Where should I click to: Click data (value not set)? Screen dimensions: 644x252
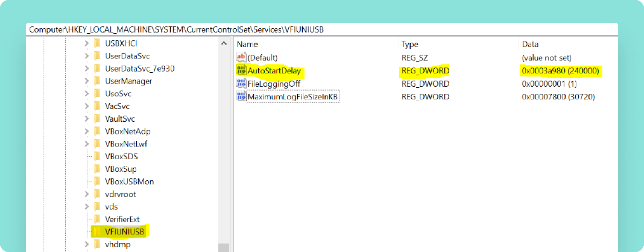(546, 58)
